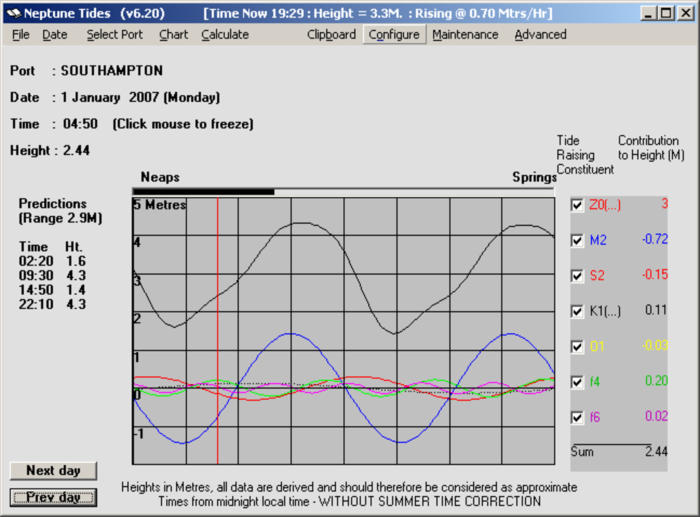Uncheck the O1 constituent checkbox
This screenshot has width=700, height=517.
point(576,347)
